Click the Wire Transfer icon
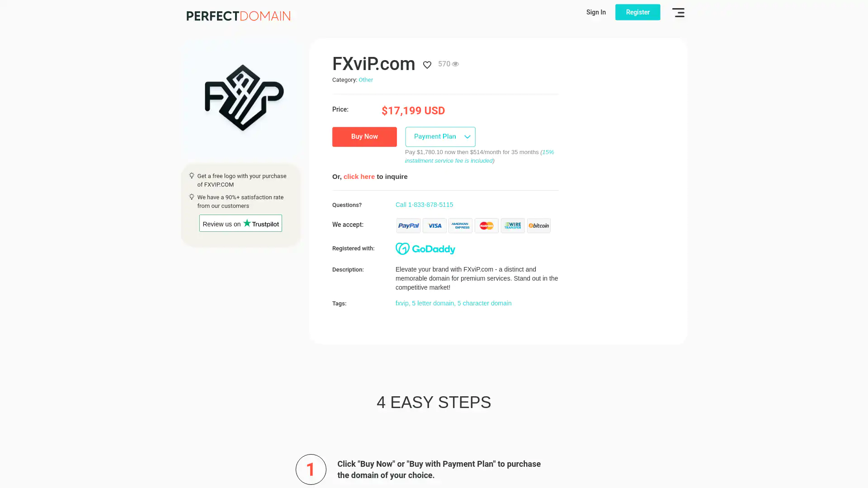The image size is (868, 488). 513,225
